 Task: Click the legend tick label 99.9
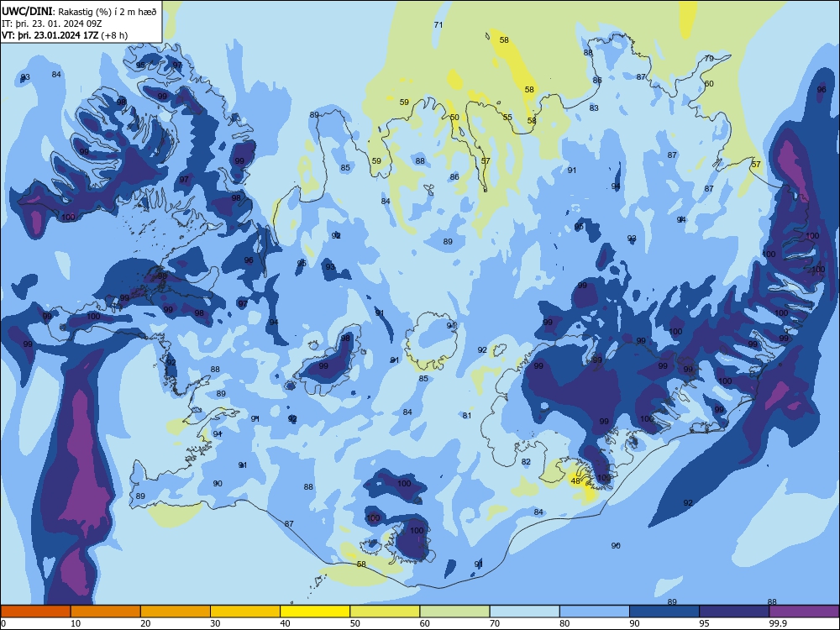coord(777,623)
